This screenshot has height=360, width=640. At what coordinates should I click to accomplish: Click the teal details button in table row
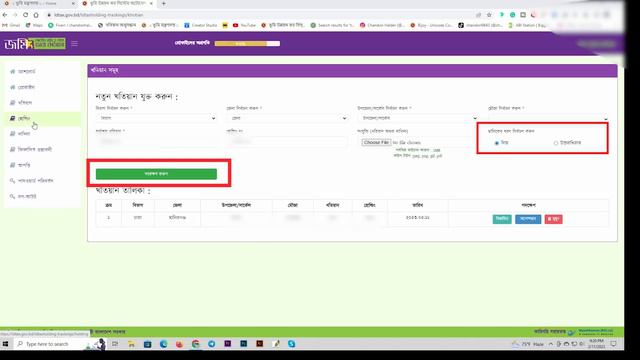click(x=502, y=219)
